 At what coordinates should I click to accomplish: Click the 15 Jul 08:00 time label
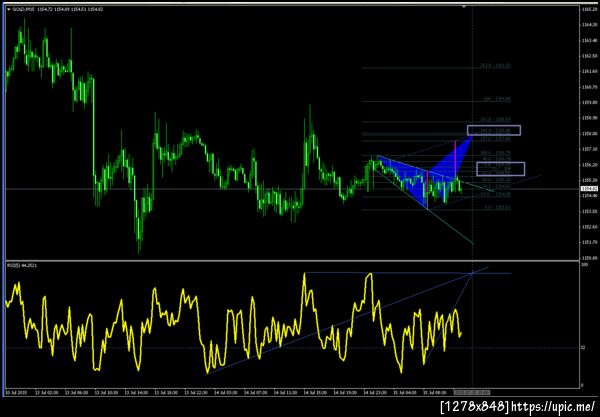pyautogui.click(x=435, y=393)
